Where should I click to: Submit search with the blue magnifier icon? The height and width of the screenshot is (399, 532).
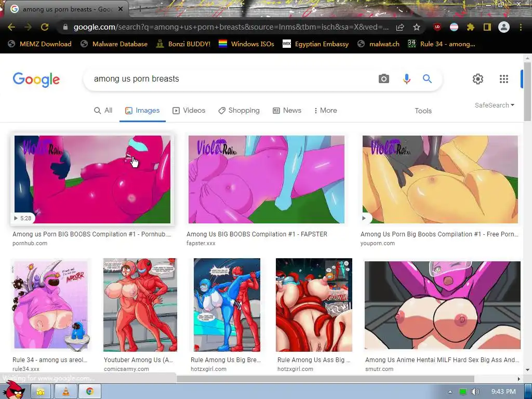(x=427, y=79)
